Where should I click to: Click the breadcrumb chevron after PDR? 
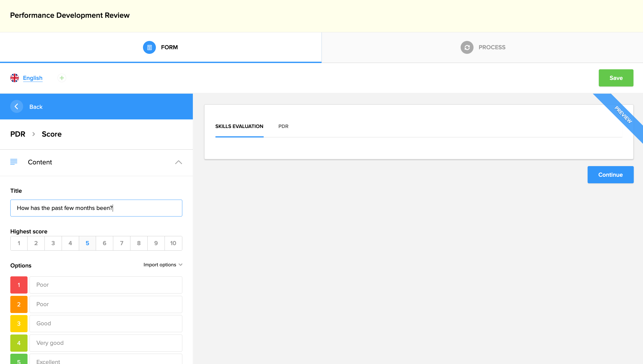[x=34, y=134]
